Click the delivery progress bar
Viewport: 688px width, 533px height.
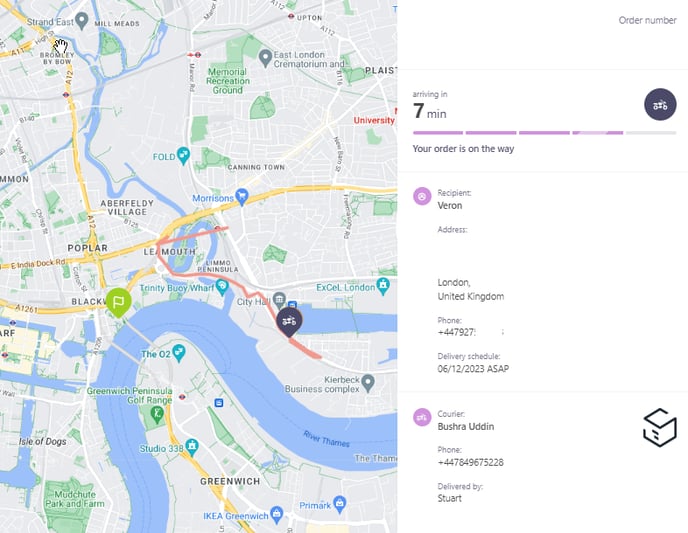(544, 132)
